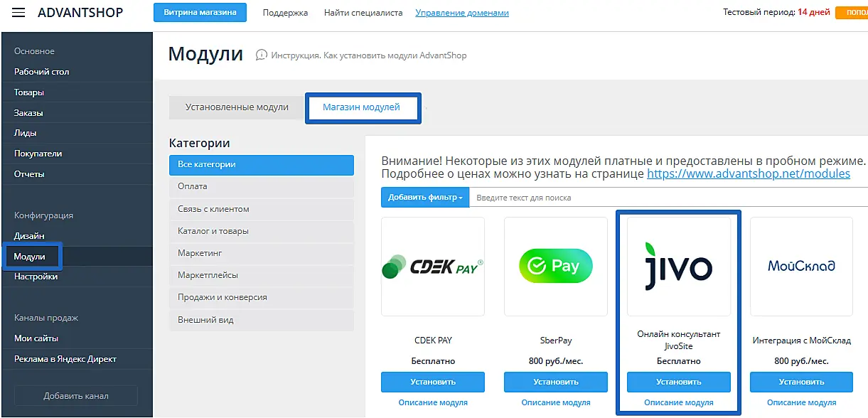Click the Jivo module logo

pos(678,267)
